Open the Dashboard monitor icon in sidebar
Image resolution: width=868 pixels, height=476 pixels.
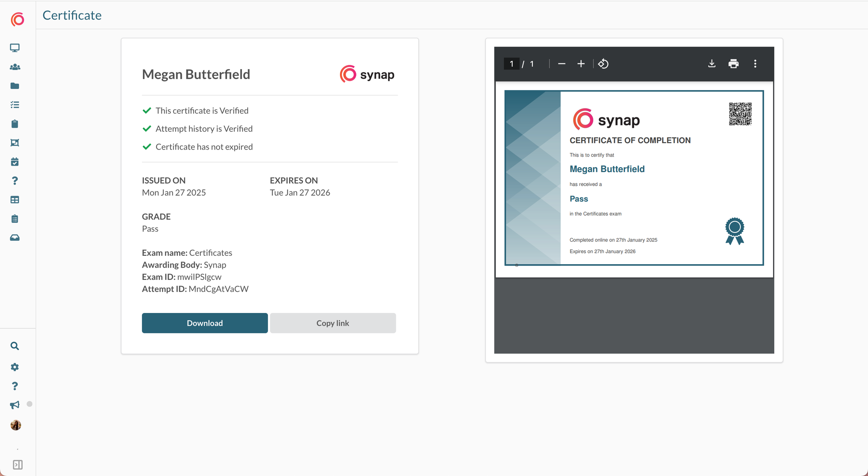point(15,48)
